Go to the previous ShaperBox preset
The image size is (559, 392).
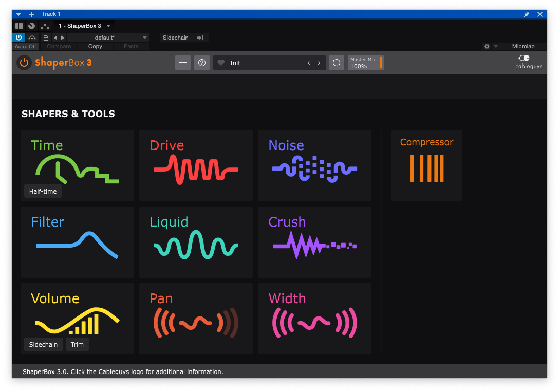309,63
